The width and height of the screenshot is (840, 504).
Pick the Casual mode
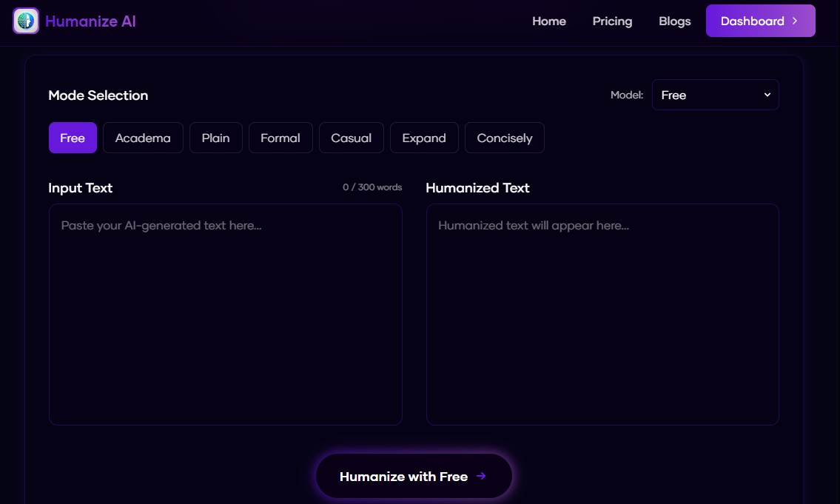pos(351,138)
